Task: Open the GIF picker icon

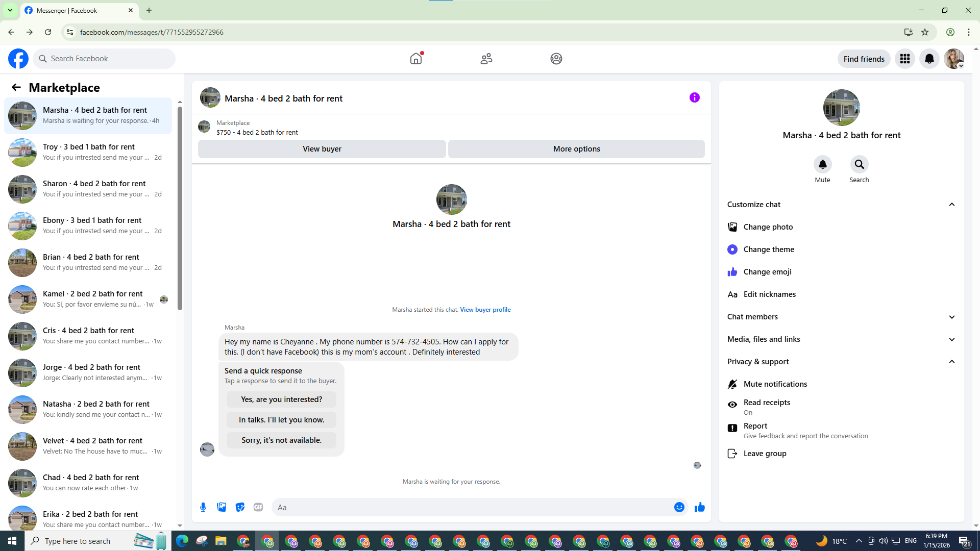Action: tap(258, 507)
